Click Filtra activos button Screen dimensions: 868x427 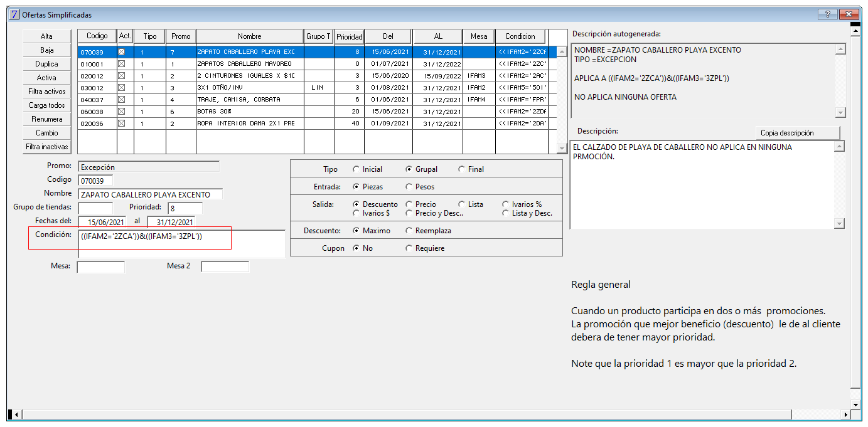46,92
